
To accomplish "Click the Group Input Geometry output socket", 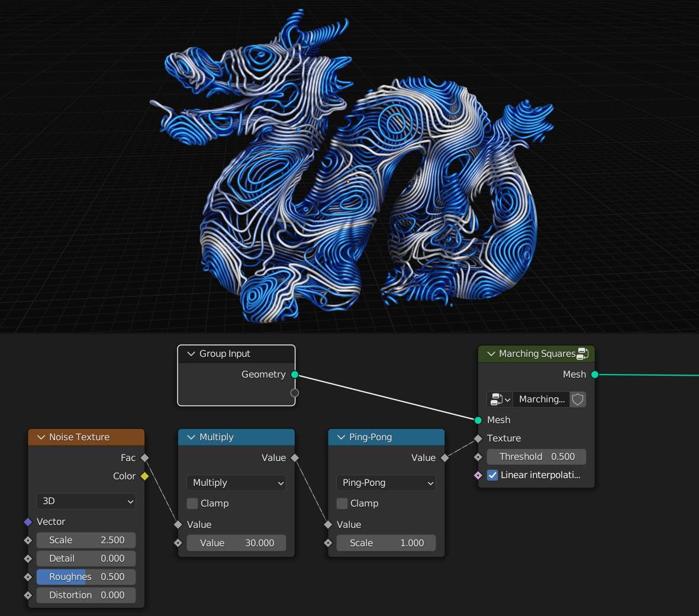I will [295, 375].
